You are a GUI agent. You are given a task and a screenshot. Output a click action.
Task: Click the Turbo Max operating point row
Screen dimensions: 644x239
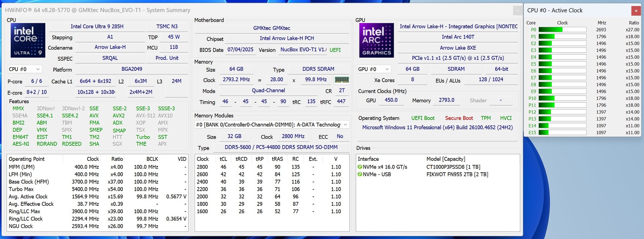(x=97, y=189)
